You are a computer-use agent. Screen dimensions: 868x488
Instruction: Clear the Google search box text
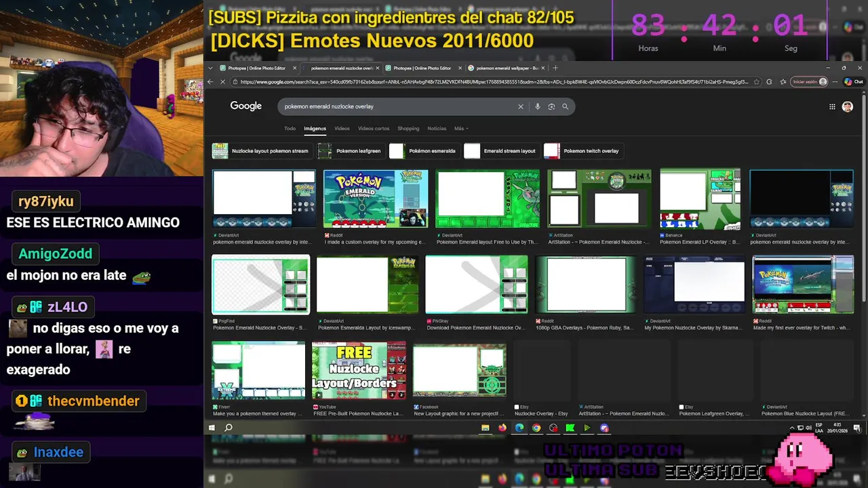(x=521, y=106)
